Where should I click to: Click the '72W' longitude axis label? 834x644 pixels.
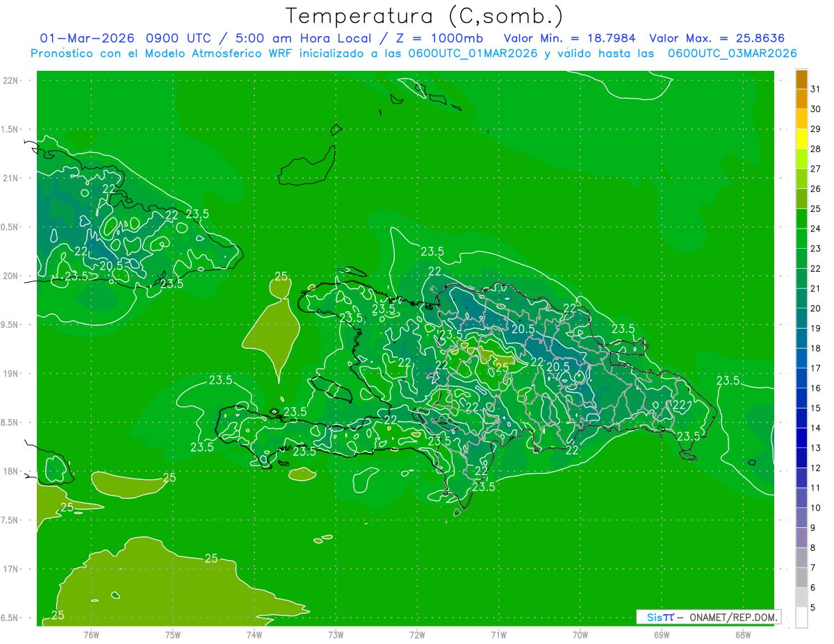[418, 634]
